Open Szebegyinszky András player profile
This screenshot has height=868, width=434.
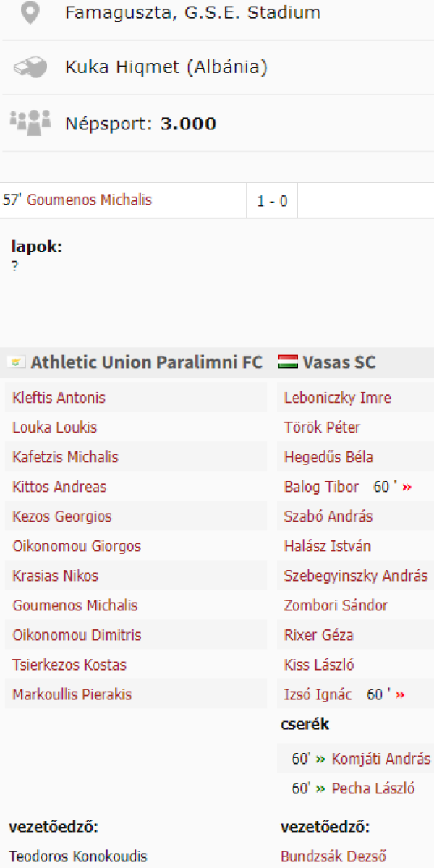[355, 576]
